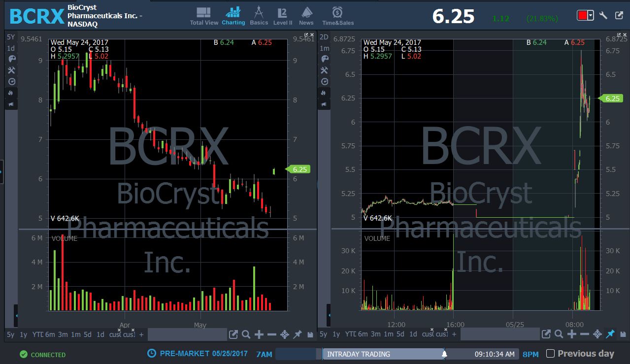This screenshot has height=364, width=630.
Task: Click the gauge indicator icon on left chart
Action: coord(12,82)
